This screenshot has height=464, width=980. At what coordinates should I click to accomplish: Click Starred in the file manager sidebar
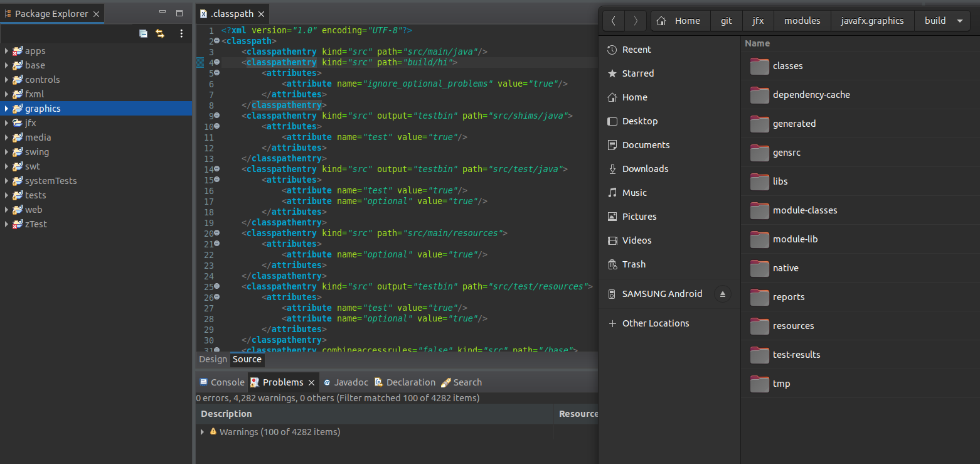(637, 73)
